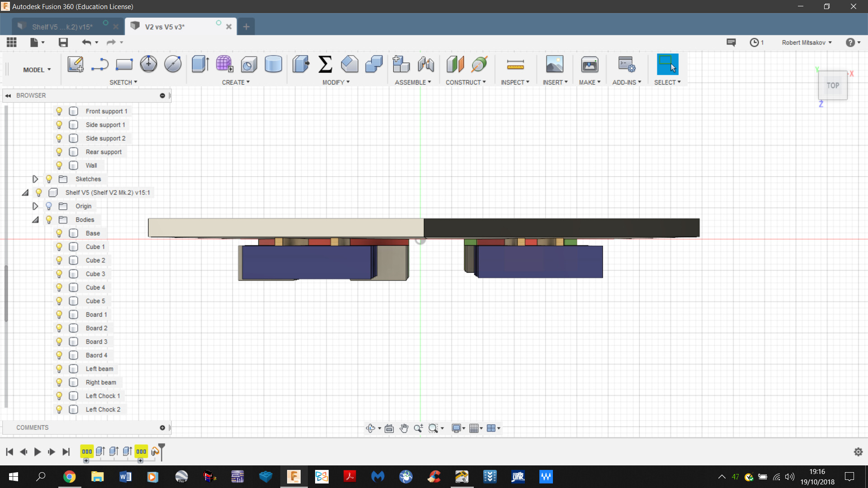The width and height of the screenshot is (868, 488).
Task: Insert a Decal image
Action: [x=555, y=64]
